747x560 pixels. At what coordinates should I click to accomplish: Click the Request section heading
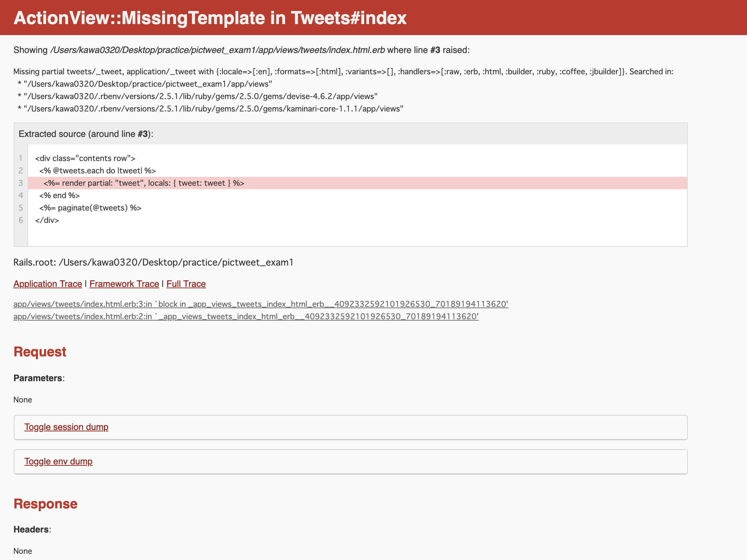coord(40,352)
